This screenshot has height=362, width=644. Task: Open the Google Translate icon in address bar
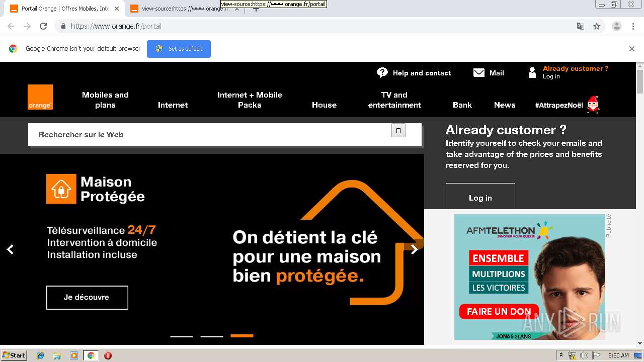(x=580, y=26)
